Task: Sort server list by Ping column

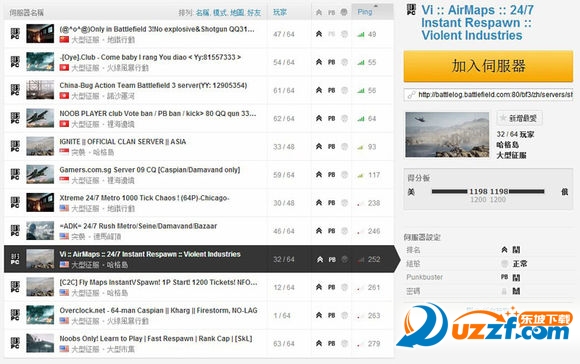Action: (365, 12)
